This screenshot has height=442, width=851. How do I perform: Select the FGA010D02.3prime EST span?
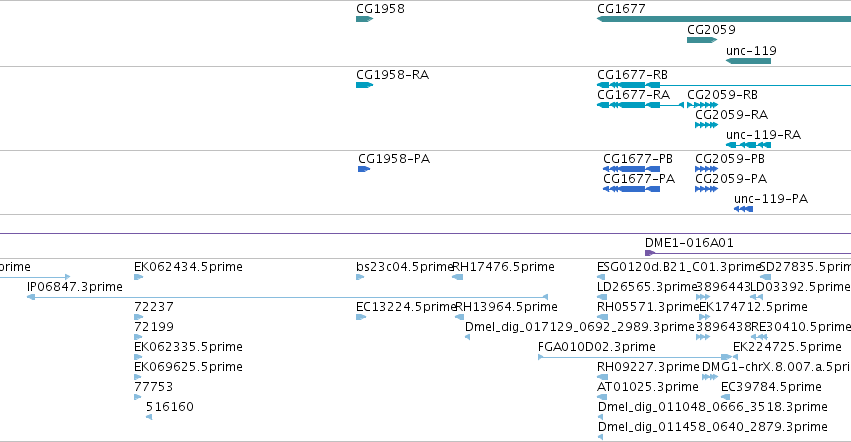634,357
